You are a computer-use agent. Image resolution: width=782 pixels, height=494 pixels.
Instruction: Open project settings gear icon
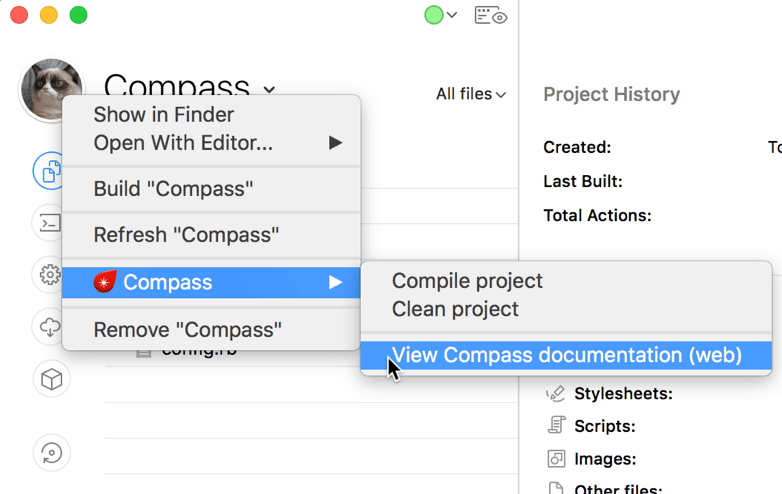point(50,275)
